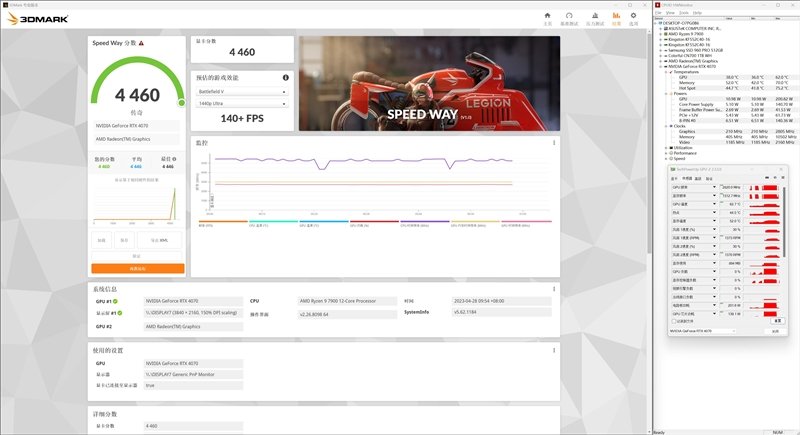800x435 pixels.
Task: Open the three-dot menu of the system info panel
Action: [x=554, y=289]
